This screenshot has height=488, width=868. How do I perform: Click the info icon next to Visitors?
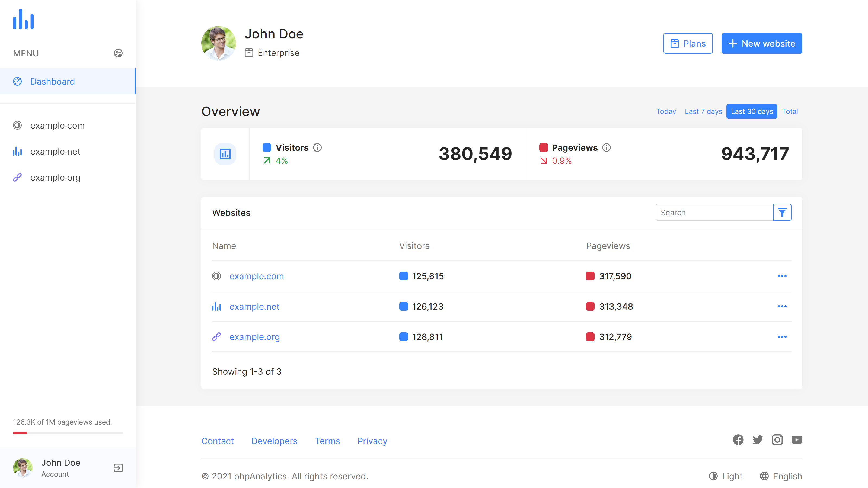(x=318, y=147)
